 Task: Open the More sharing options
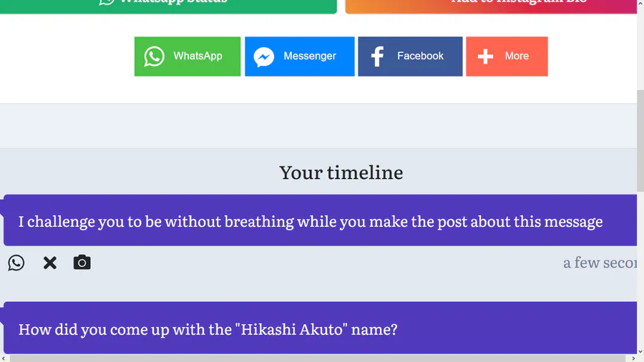click(507, 57)
